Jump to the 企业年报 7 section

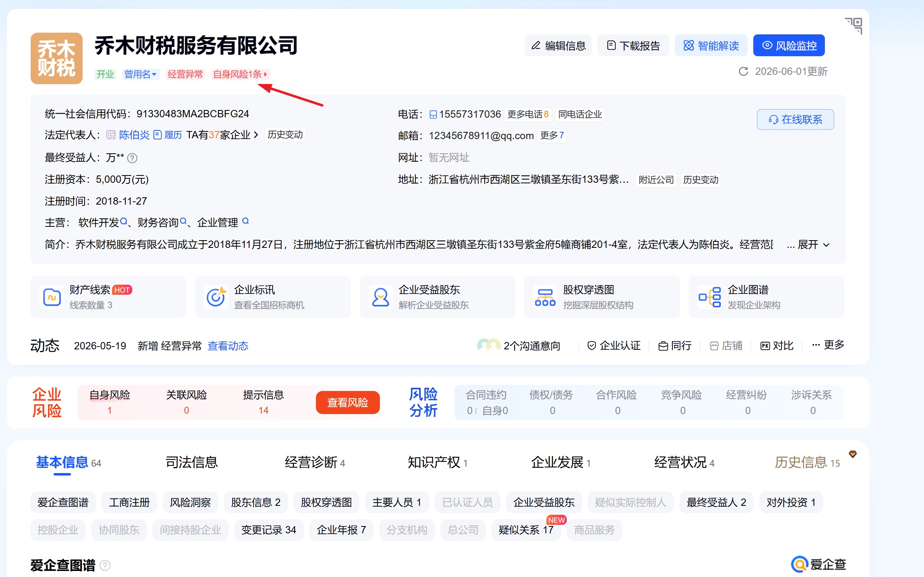(341, 530)
